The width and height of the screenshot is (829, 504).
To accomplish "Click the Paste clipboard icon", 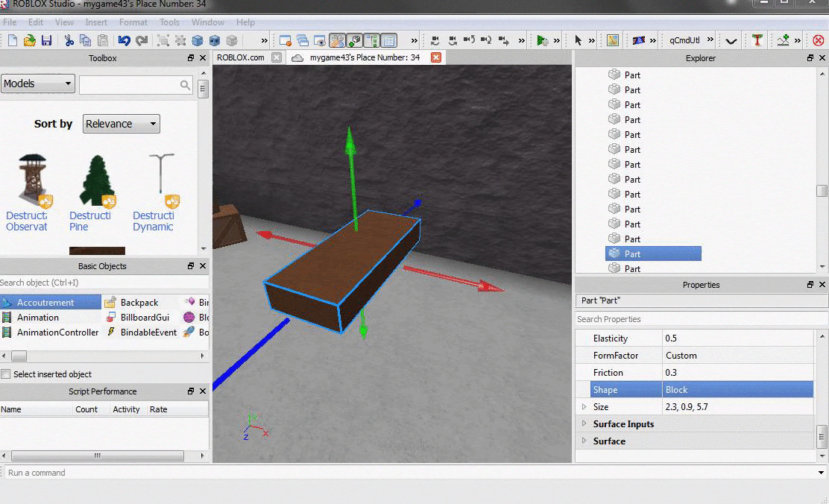I will (x=103, y=40).
